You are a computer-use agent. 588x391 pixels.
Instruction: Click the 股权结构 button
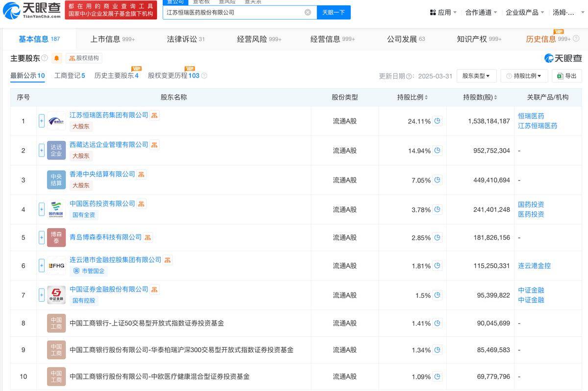(x=84, y=58)
